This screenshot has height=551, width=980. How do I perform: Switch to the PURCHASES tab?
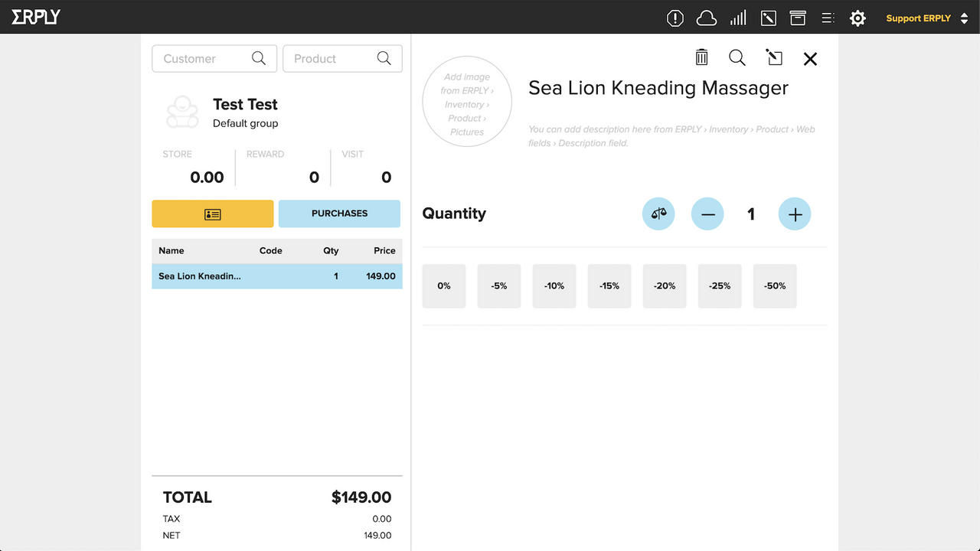click(x=339, y=214)
